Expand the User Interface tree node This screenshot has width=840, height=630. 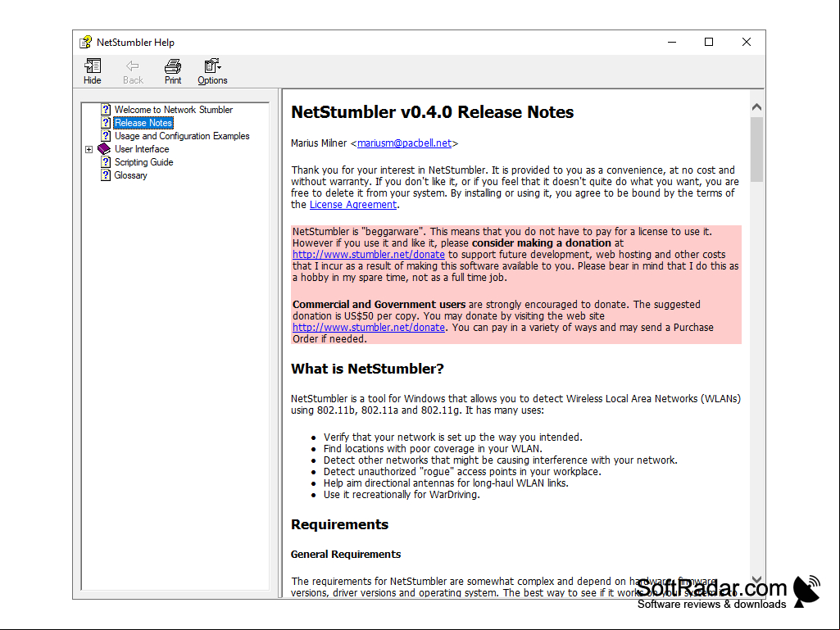89,149
